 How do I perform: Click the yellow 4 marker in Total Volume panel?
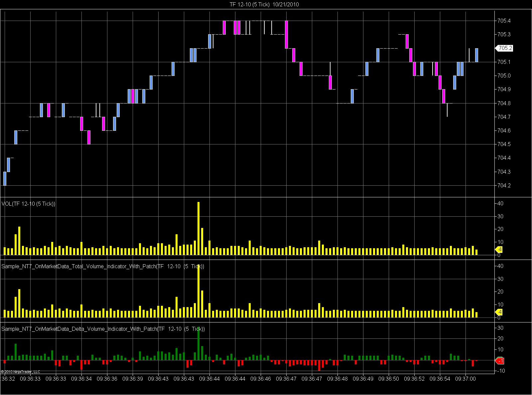499,312
